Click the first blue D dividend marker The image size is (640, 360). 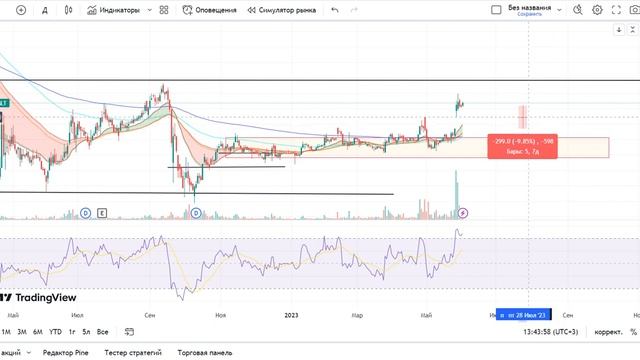point(85,213)
